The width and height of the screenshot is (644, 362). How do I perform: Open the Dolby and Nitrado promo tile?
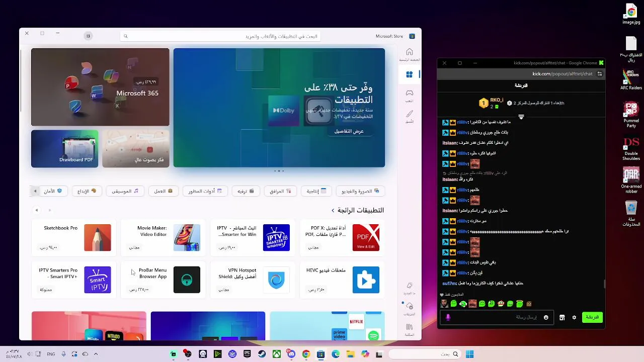click(89, 326)
